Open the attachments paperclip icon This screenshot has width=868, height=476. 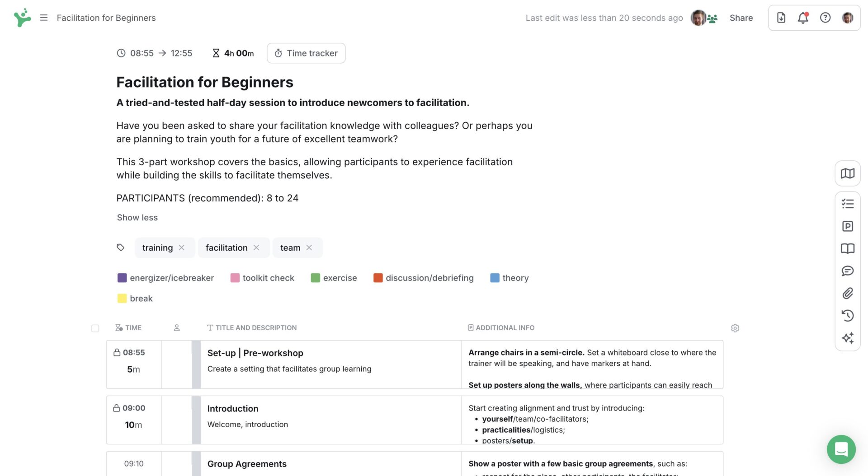coord(848,293)
